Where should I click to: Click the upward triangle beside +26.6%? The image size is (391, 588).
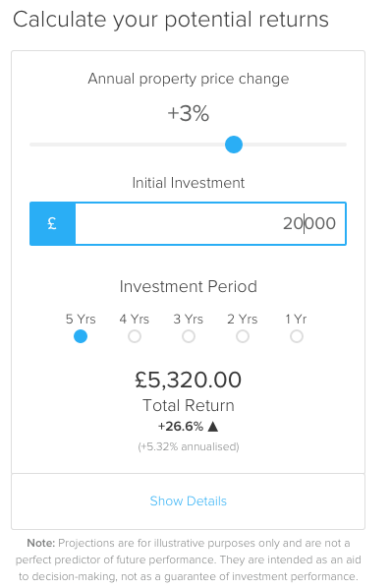pyautogui.click(x=213, y=427)
